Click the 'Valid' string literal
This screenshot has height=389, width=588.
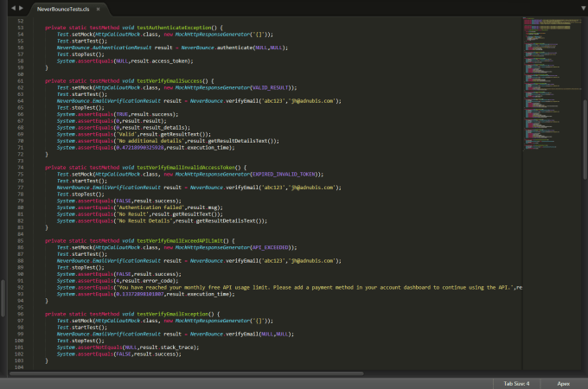[x=127, y=134]
